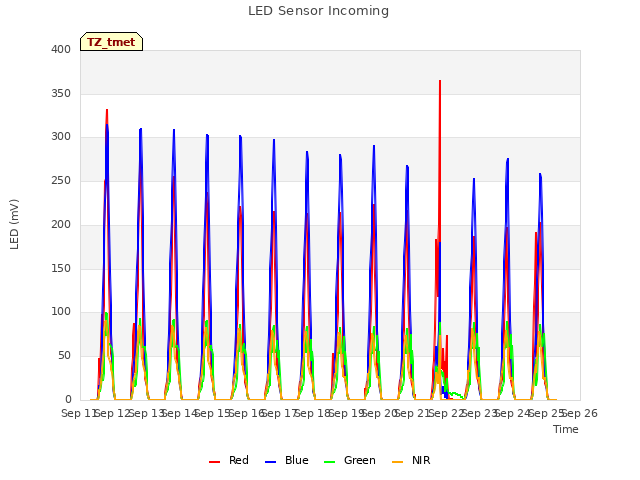
Task: Click the LED (mV) y-axis label
Action: click(14, 224)
